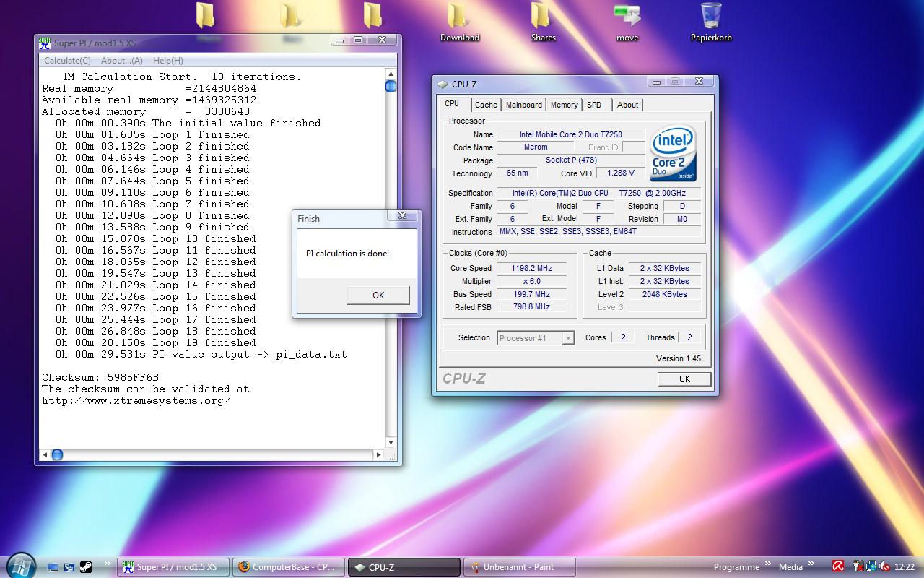Launch Steam from quick launch
The image size is (924, 578).
(85, 567)
